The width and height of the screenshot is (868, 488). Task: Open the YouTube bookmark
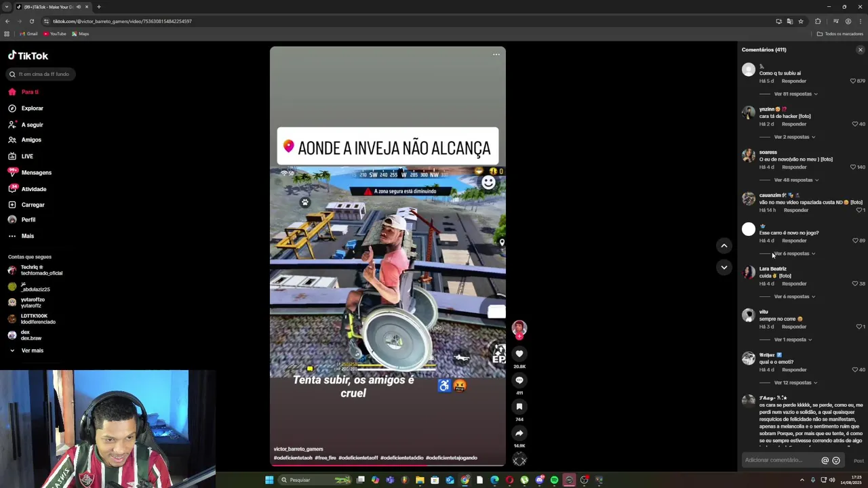tap(55, 34)
